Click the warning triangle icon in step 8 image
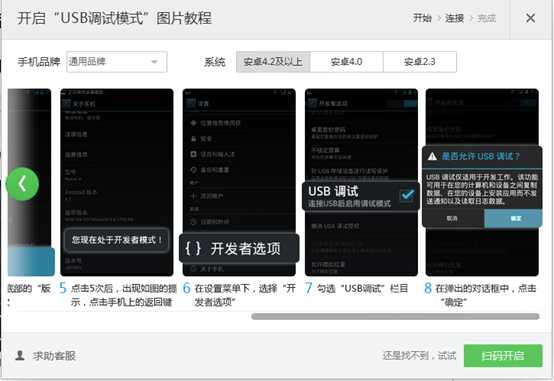 point(432,156)
